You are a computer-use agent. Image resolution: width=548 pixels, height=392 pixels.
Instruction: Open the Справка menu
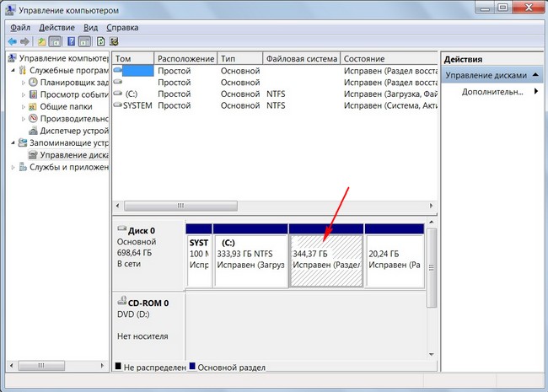click(x=123, y=27)
